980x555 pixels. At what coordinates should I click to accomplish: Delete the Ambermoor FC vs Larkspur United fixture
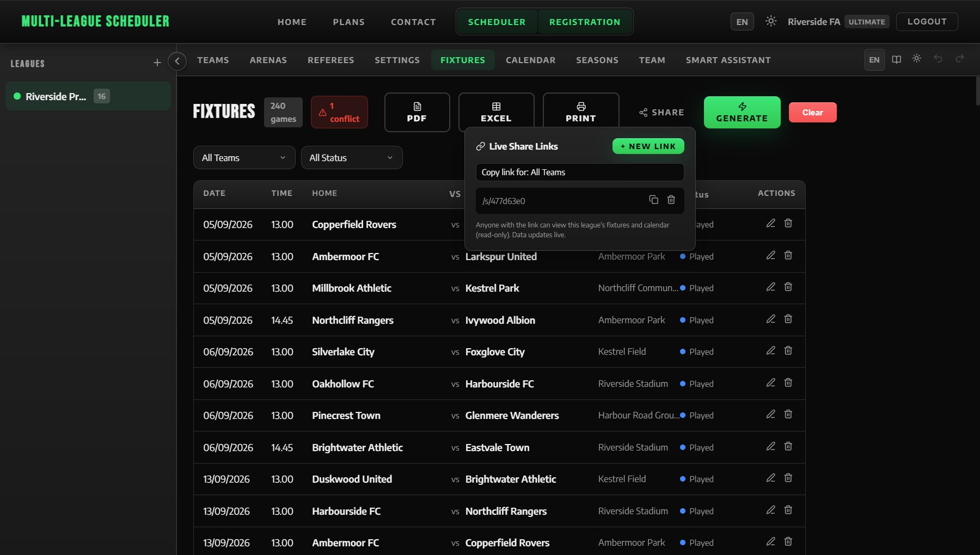click(788, 256)
